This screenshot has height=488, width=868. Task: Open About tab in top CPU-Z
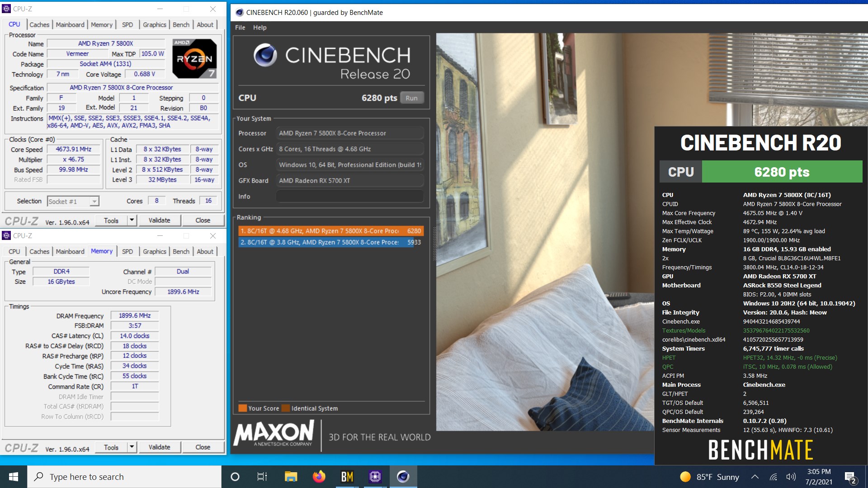pos(205,24)
